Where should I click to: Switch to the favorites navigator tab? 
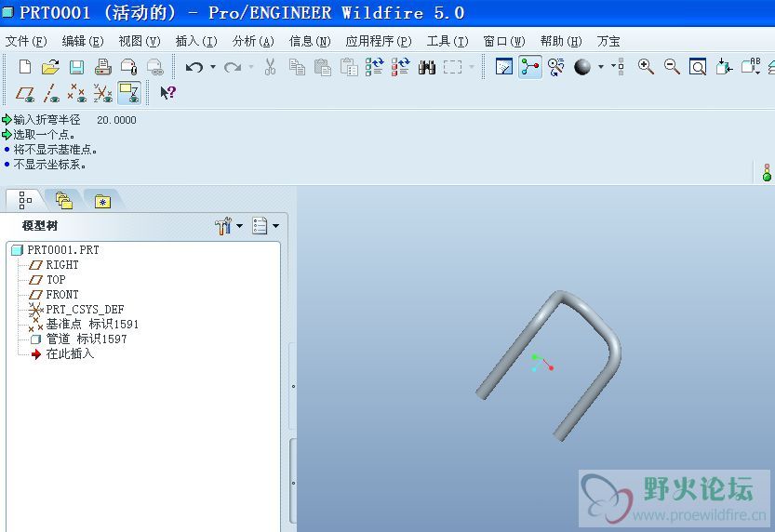click(x=102, y=201)
